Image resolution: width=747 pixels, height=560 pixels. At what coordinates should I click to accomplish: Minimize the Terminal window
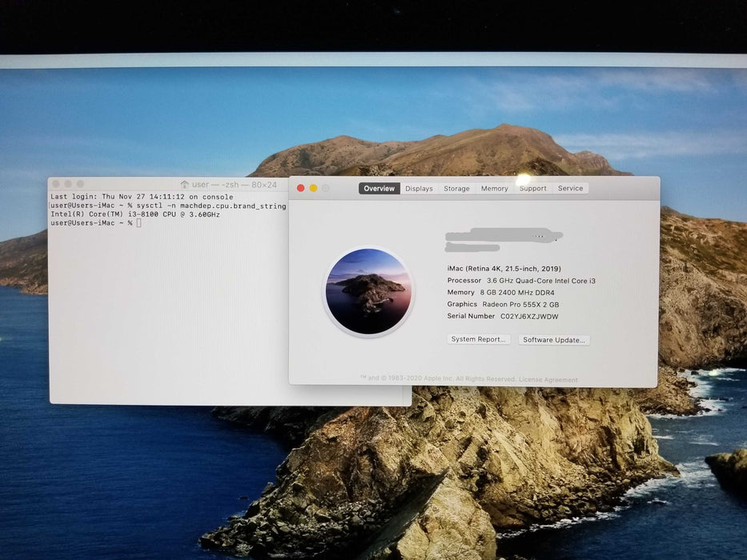[x=68, y=184]
